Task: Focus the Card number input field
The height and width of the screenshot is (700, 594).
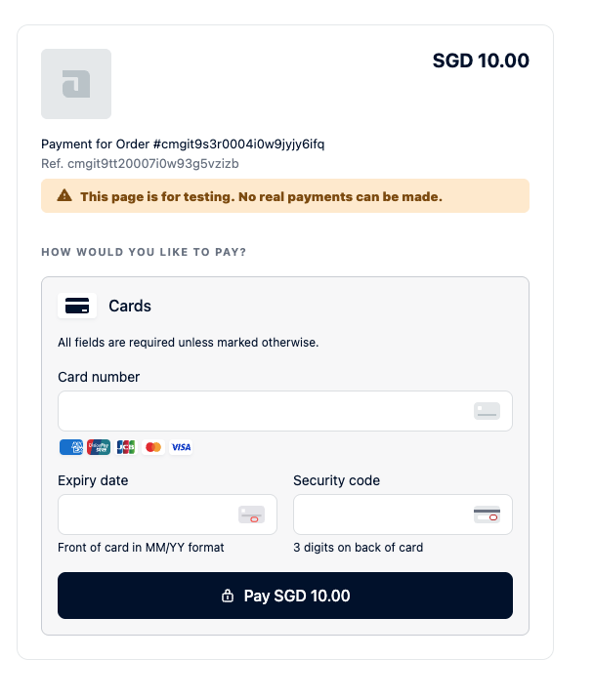Action: click(x=285, y=411)
